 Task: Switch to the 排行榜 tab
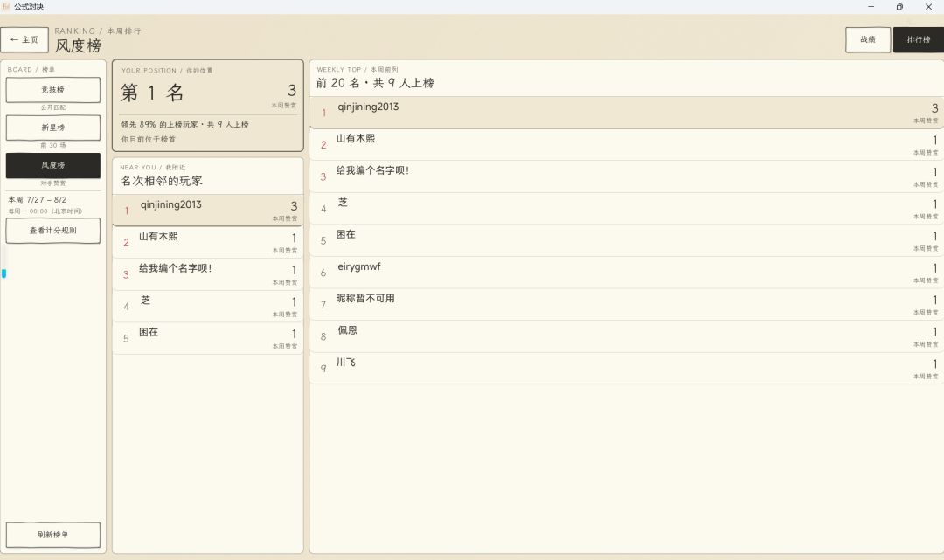(918, 39)
